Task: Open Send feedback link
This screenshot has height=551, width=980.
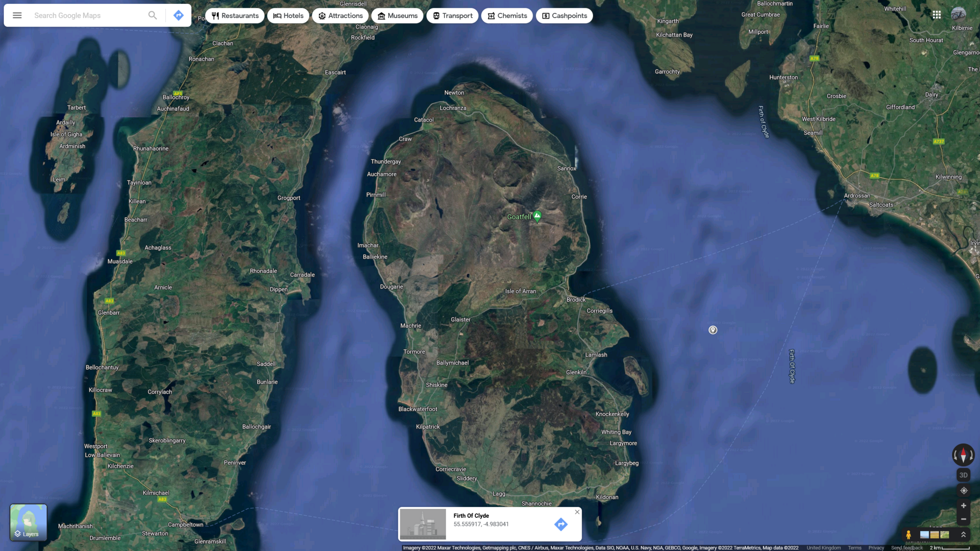Action: [906, 548]
